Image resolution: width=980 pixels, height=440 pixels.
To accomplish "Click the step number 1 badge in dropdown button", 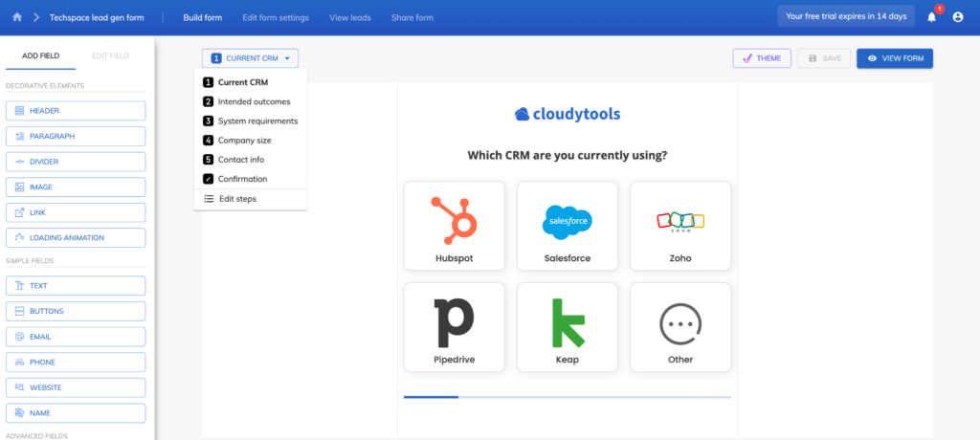I will tap(216, 58).
